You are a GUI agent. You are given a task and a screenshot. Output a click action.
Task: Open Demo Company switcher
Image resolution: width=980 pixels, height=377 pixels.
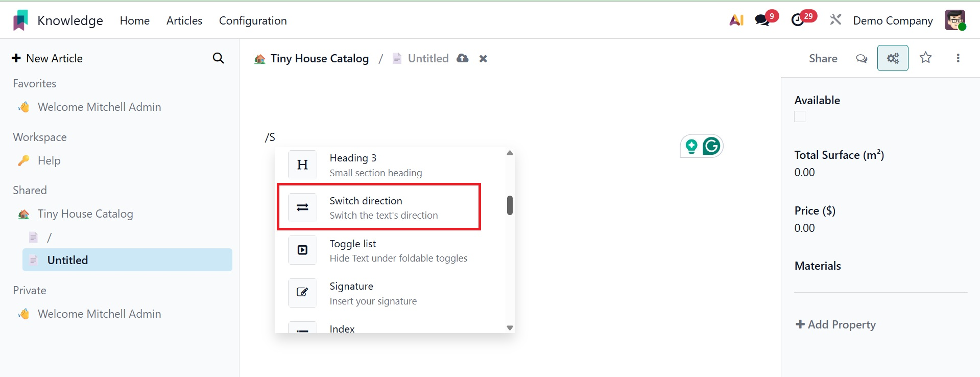click(x=893, y=21)
